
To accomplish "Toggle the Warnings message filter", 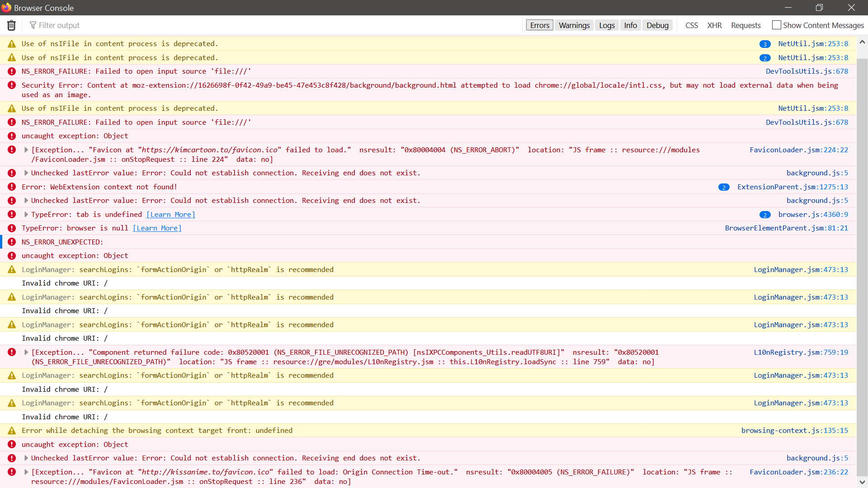I will point(574,25).
